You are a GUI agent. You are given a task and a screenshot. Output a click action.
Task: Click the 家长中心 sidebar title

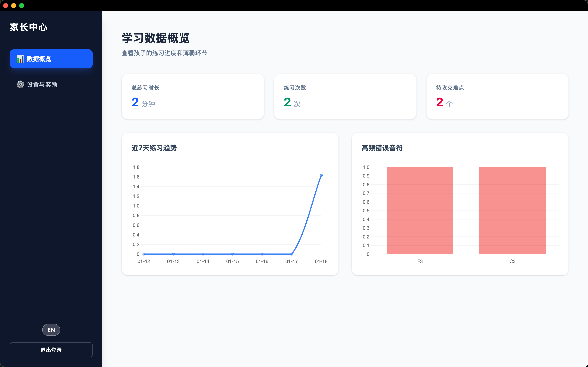(x=29, y=27)
